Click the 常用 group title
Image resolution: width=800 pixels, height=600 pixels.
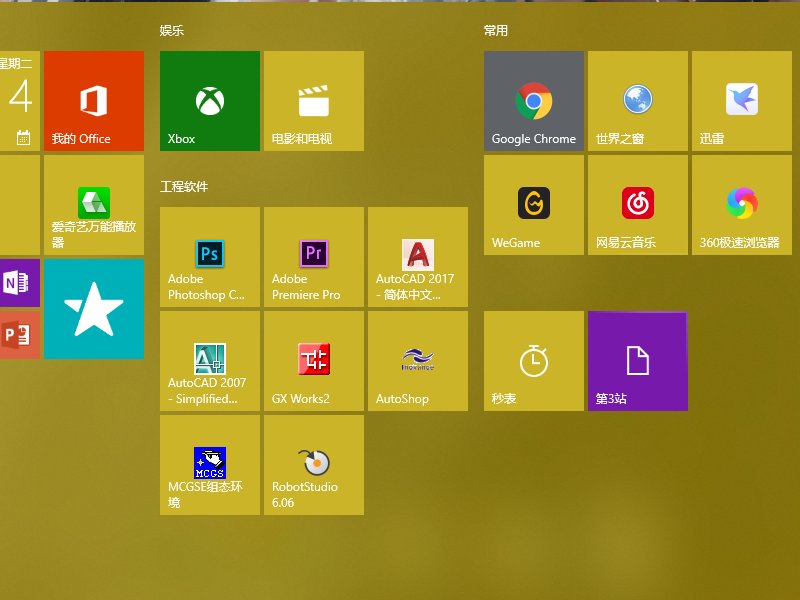point(496,31)
